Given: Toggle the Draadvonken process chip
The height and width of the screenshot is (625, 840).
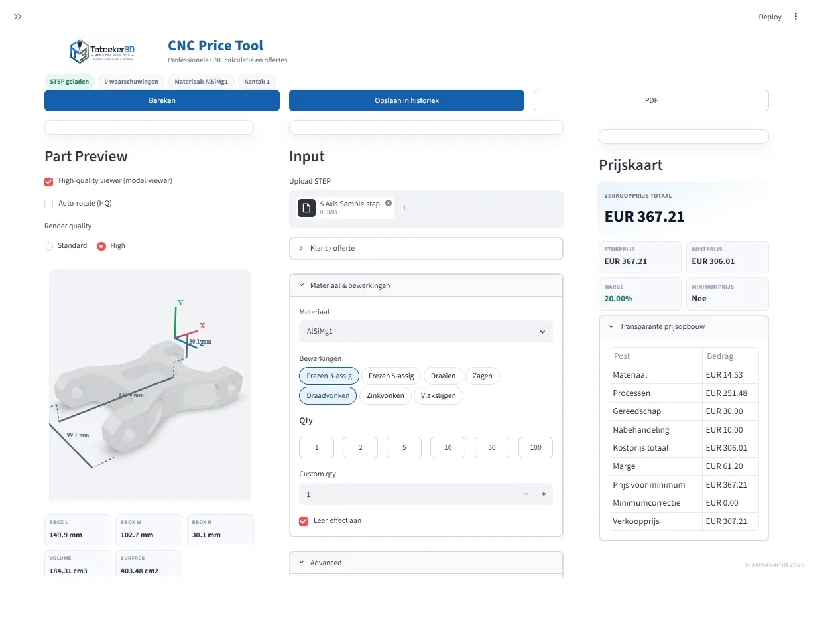Looking at the screenshot, I should click(328, 396).
